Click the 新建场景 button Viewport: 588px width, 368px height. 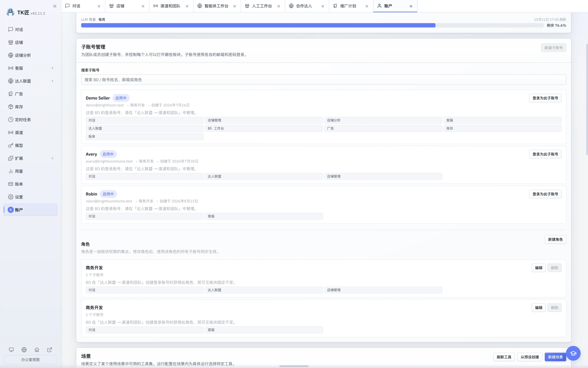(x=555, y=357)
